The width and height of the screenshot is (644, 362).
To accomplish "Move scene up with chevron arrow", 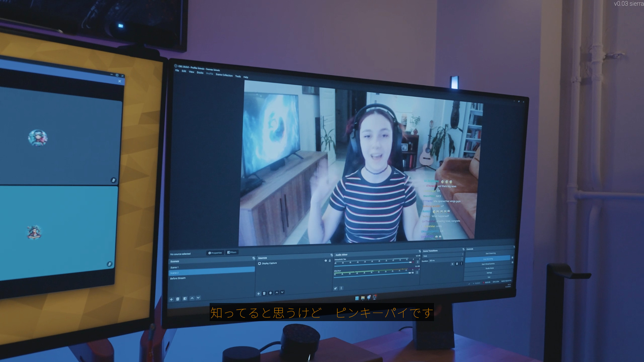I will coord(192,298).
